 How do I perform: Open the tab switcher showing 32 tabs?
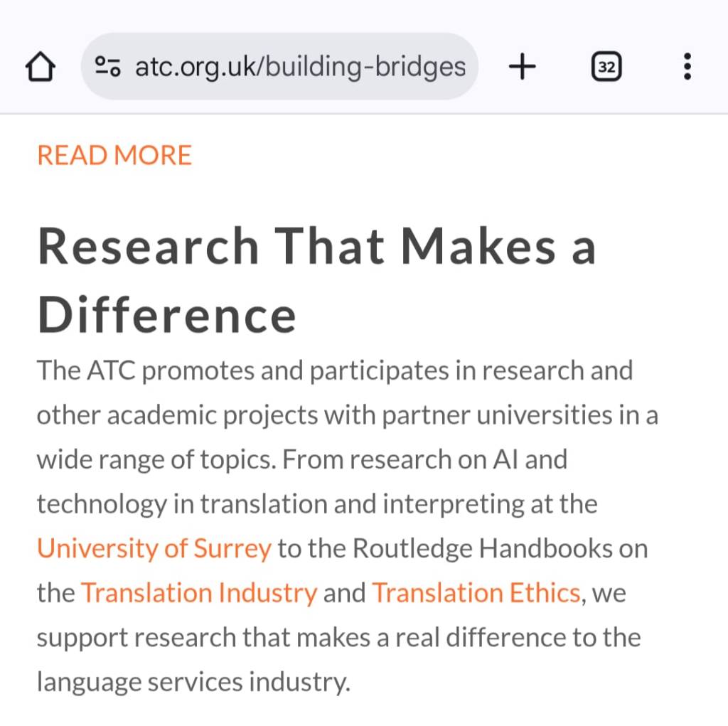(606, 68)
